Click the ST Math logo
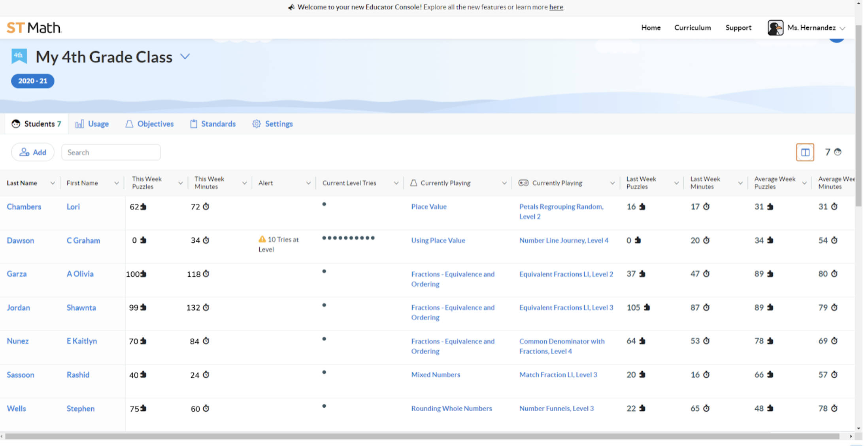Viewport: 868px width, 446px height. point(34,28)
